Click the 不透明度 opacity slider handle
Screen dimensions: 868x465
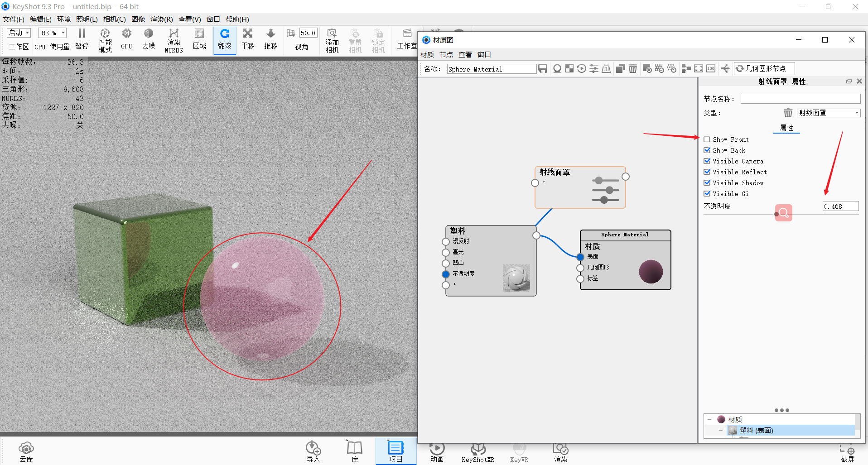point(776,214)
